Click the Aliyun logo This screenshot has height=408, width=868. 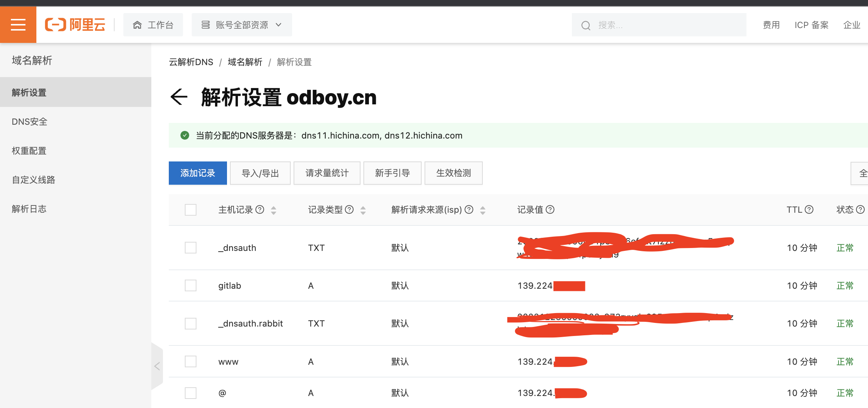pos(75,25)
